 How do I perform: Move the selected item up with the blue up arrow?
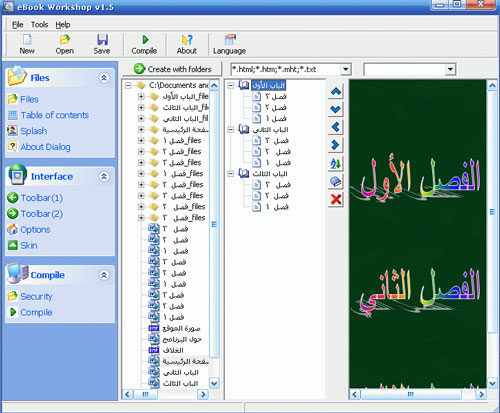coord(336,91)
